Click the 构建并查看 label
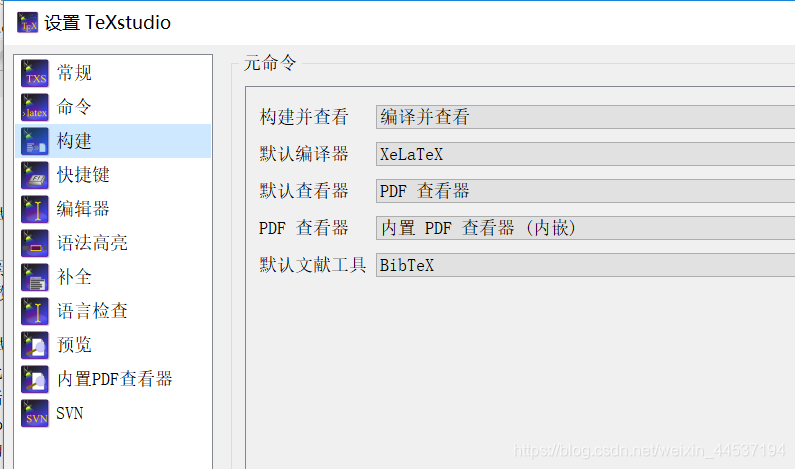Image resolution: width=795 pixels, height=469 pixels. [304, 117]
